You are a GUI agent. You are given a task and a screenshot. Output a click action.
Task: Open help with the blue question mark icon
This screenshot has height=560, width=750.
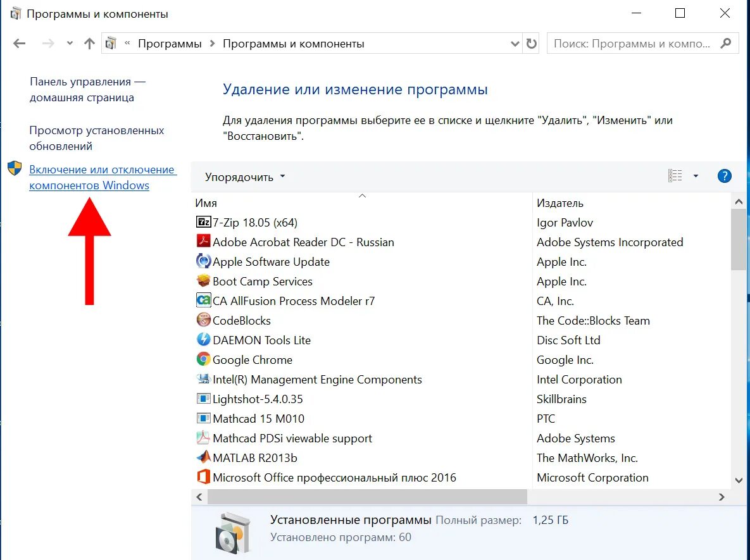pos(724,176)
